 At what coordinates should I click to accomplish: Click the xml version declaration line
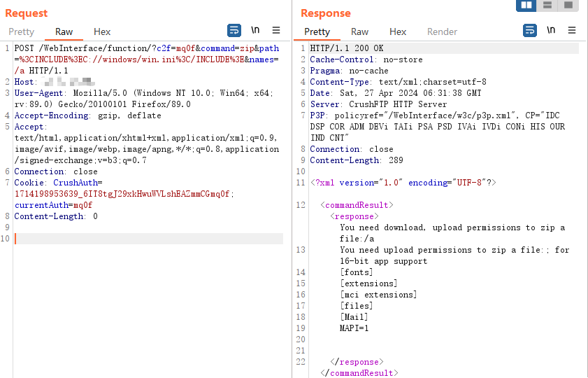[403, 183]
